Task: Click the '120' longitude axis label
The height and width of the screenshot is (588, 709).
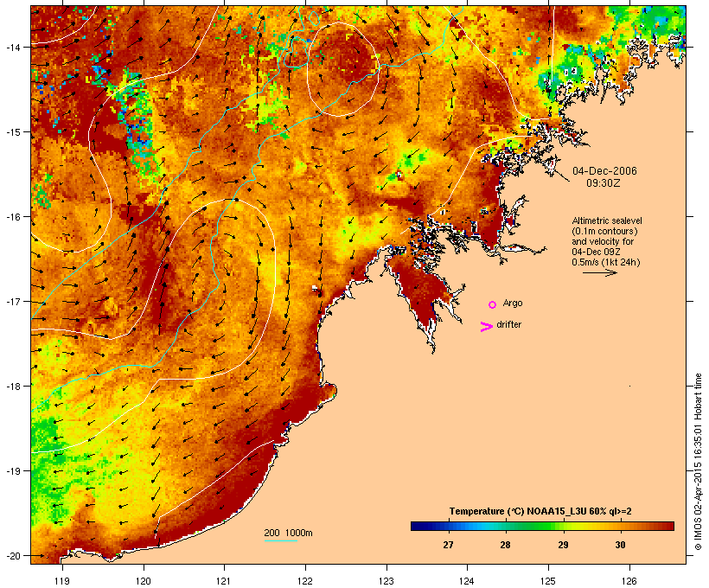Action: 144,581
